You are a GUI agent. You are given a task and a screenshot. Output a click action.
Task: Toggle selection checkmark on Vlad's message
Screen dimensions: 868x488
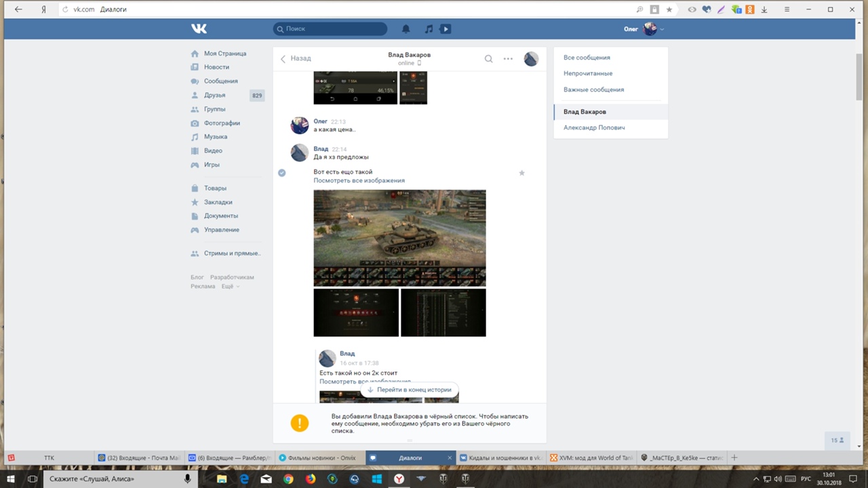[282, 173]
